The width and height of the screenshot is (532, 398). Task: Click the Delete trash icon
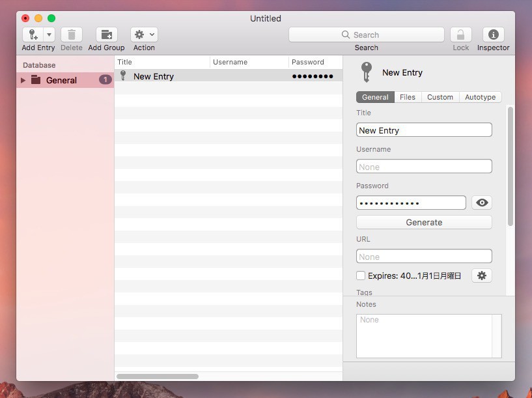pos(72,35)
